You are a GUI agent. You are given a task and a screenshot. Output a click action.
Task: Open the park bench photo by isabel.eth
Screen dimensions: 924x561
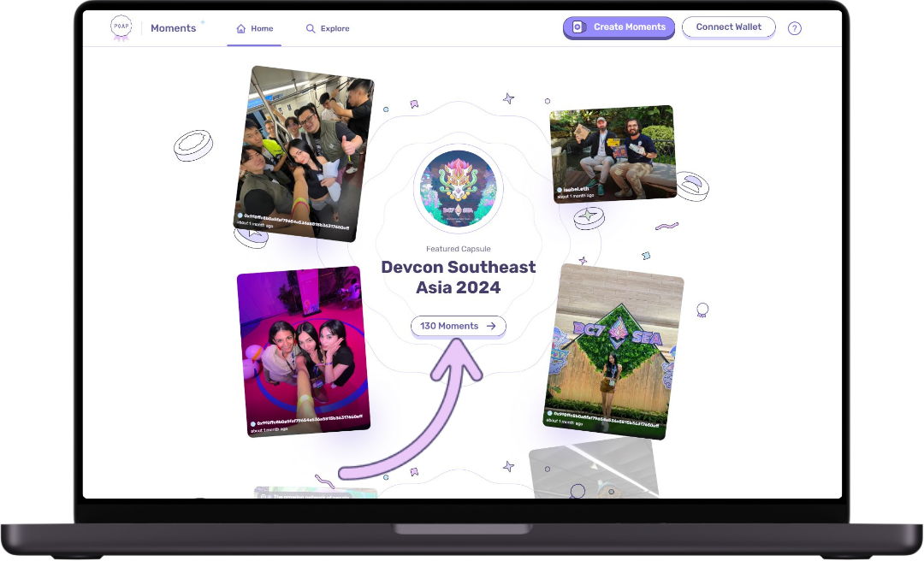pos(613,150)
